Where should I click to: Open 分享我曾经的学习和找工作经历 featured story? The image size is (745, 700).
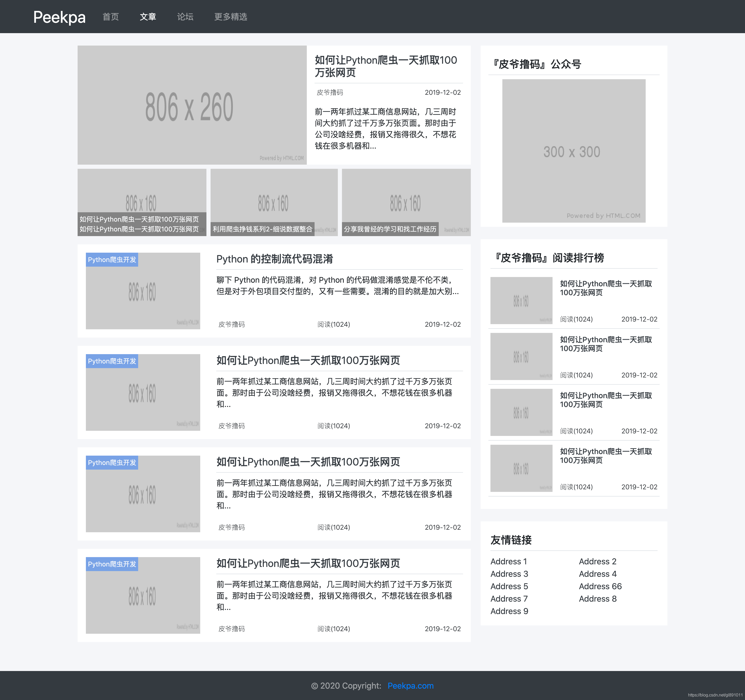click(x=390, y=229)
